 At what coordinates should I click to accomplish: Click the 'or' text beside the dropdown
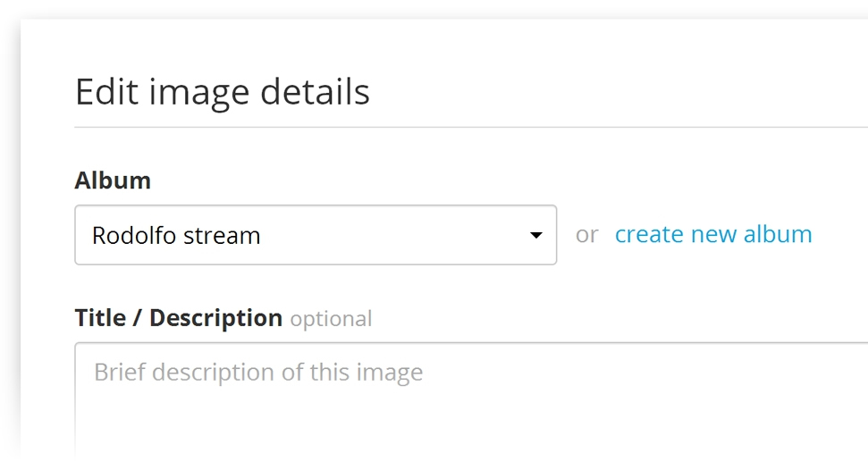[x=586, y=235]
